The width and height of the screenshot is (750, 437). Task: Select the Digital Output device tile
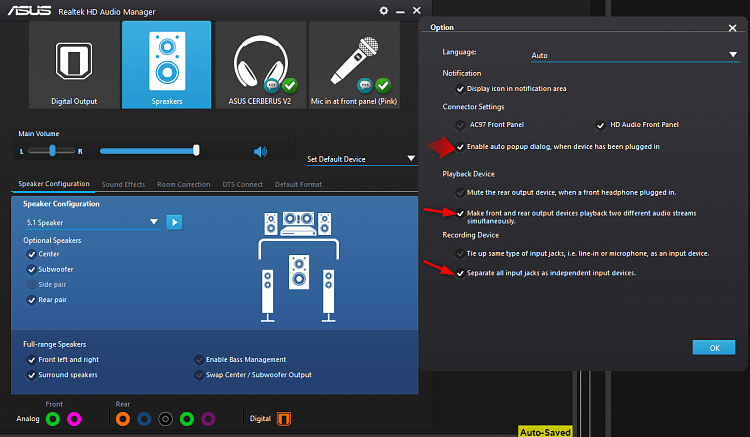point(74,65)
